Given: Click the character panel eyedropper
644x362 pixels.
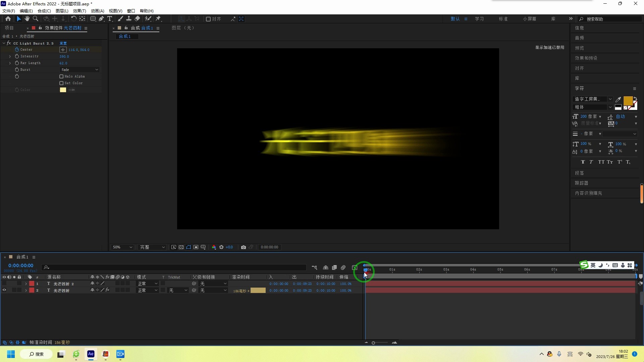Looking at the screenshot, I should point(618,99).
